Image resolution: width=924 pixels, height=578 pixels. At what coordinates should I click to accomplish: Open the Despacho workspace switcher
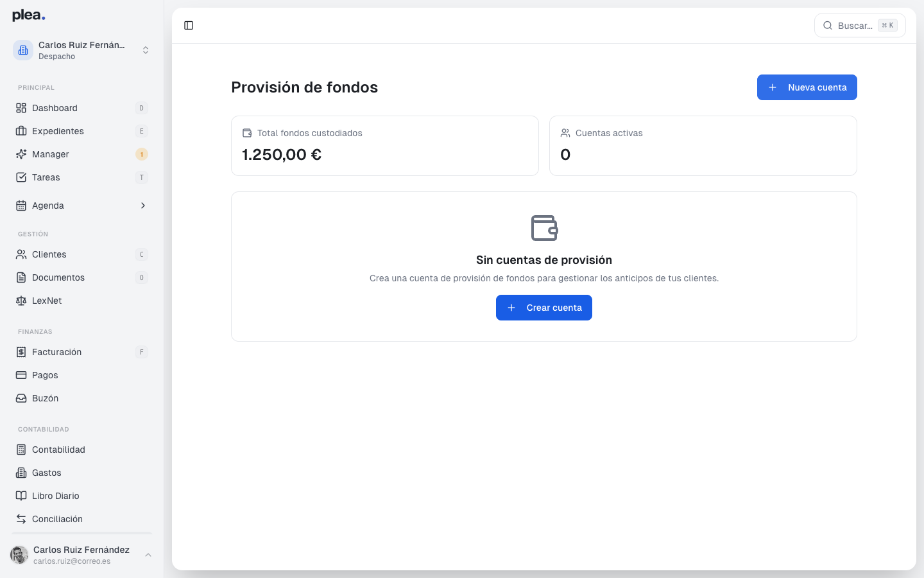coord(82,50)
